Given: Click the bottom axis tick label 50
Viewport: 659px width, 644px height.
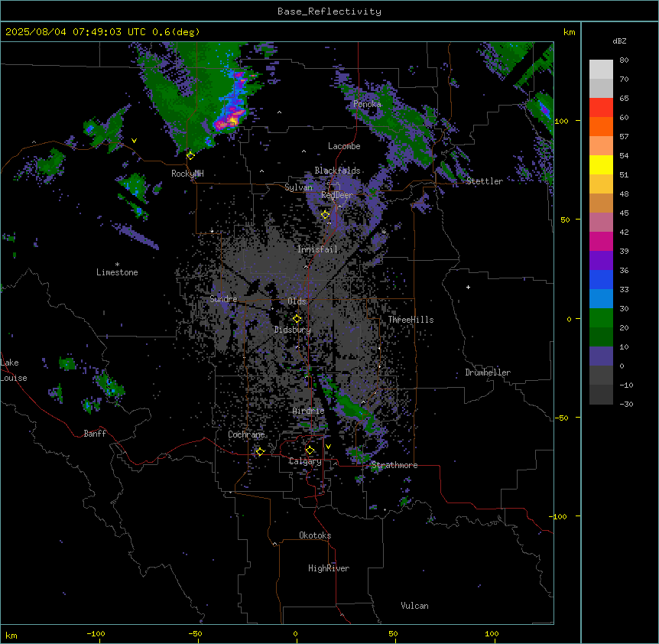Looking at the screenshot, I should tap(393, 634).
